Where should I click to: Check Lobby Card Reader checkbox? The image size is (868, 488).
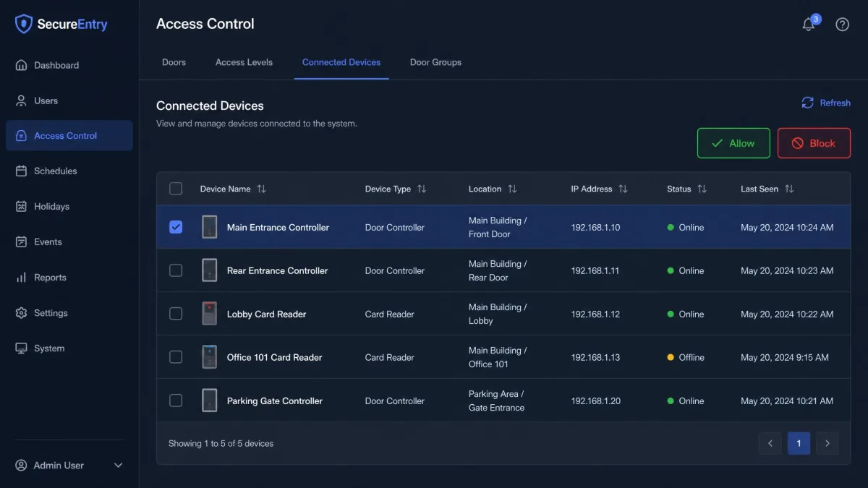(176, 314)
